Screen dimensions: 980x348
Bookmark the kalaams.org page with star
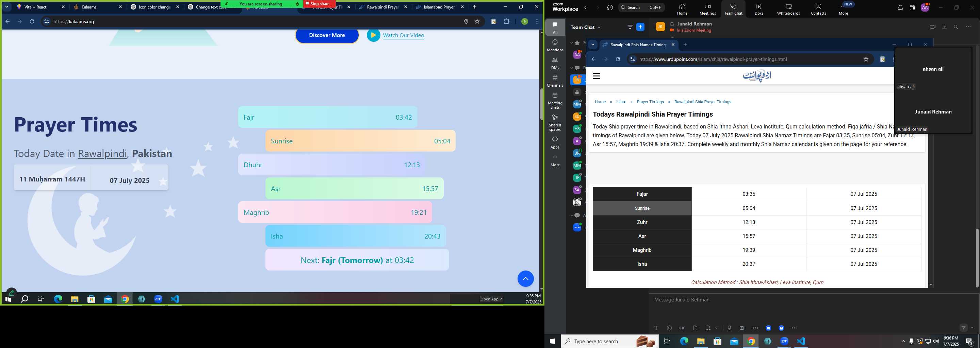click(x=477, y=22)
